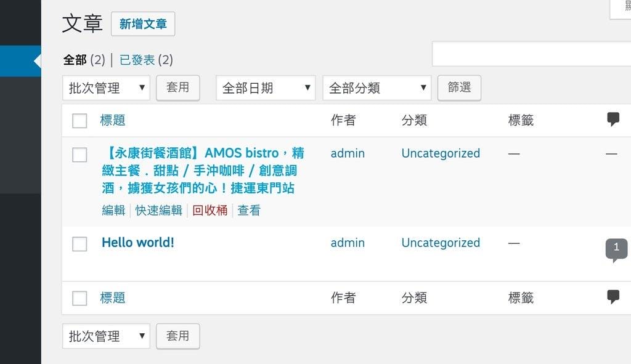Sort by 標題 in the table header
This screenshot has height=364, width=631.
coord(113,120)
